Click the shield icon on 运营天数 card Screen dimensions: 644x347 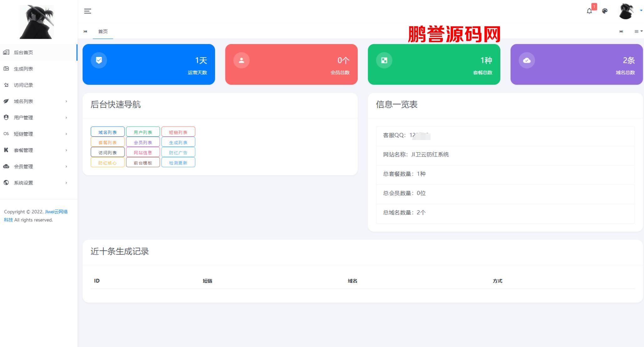pyautogui.click(x=99, y=60)
